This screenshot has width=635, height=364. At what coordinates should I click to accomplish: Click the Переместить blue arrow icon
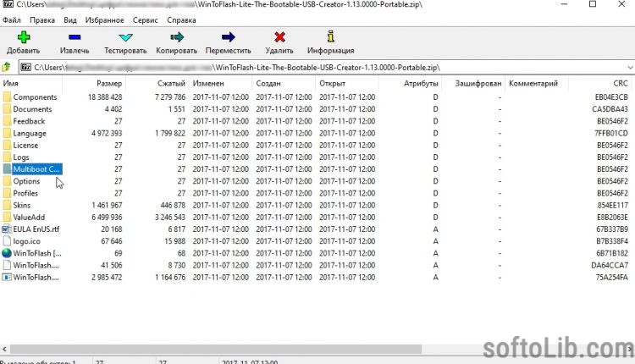(x=228, y=37)
